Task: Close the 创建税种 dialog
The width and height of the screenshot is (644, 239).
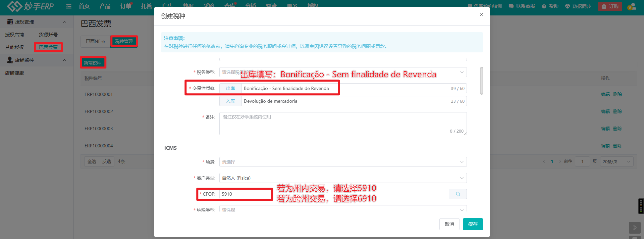Action: coord(482,14)
